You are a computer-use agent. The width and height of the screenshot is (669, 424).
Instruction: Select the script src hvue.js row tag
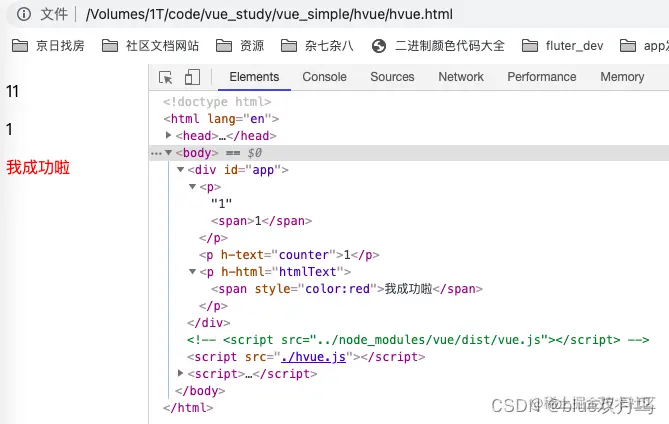(306, 357)
